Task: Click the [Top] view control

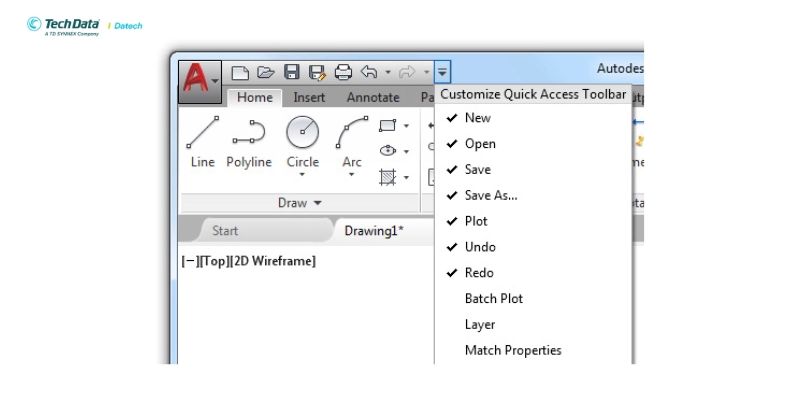Action: pos(213,261)
